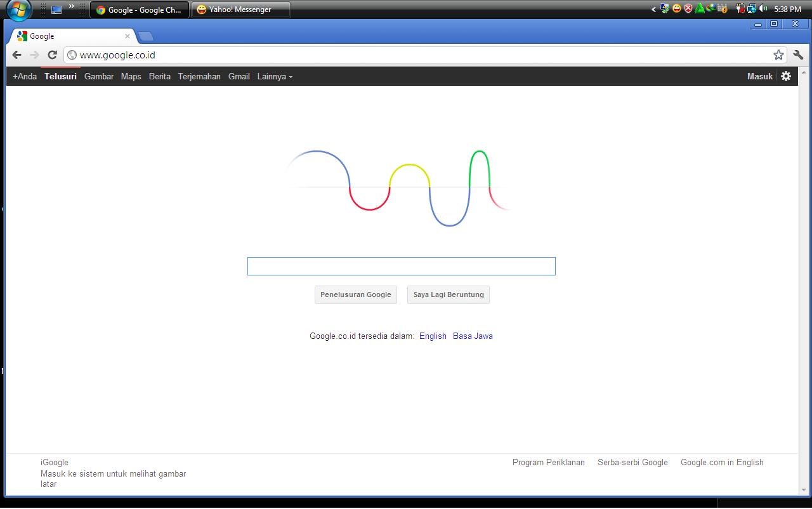This screenshot has width=812, height=509.
Task: Click Masuk ke sistem background image link
Action: click(113, 479)
